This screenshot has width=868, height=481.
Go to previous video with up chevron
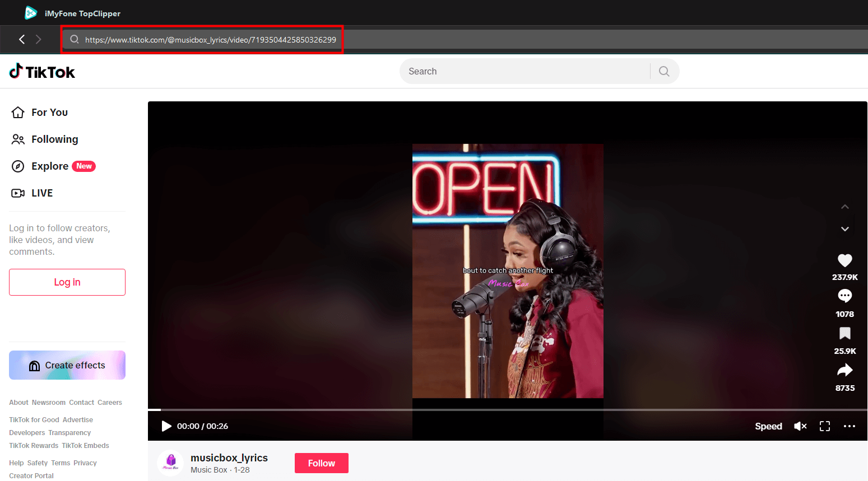pyautogui.click(x=845, y=207)
